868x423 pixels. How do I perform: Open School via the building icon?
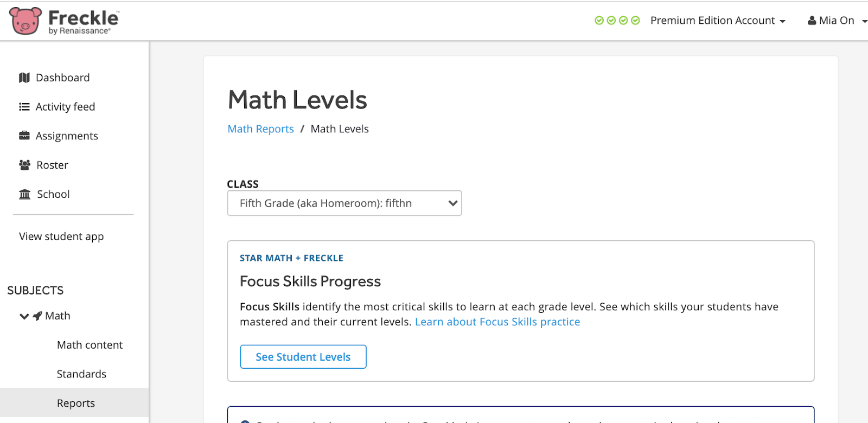25,194
